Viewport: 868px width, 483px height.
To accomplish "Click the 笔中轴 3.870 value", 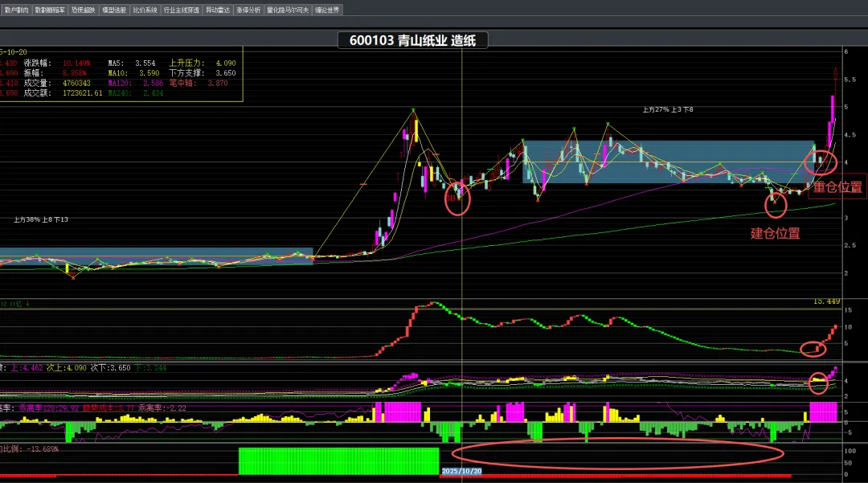I will pyautogui.click(x=218, y=83).
